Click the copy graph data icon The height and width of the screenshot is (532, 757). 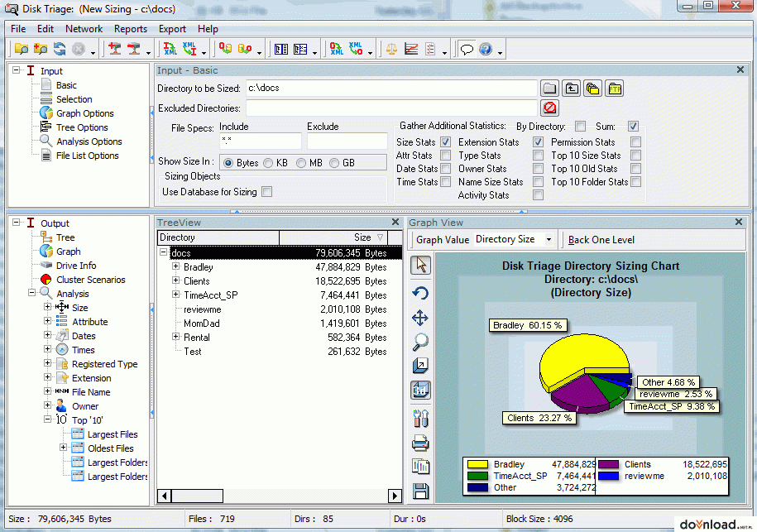pyautogui.click(x=420, y=467)
